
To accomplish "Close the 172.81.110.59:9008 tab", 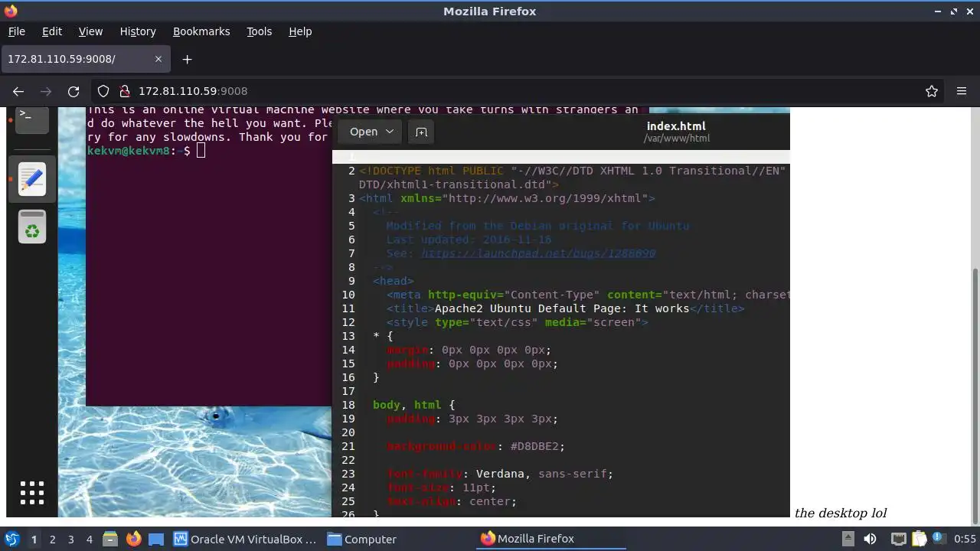I will (x=158, y=59).
